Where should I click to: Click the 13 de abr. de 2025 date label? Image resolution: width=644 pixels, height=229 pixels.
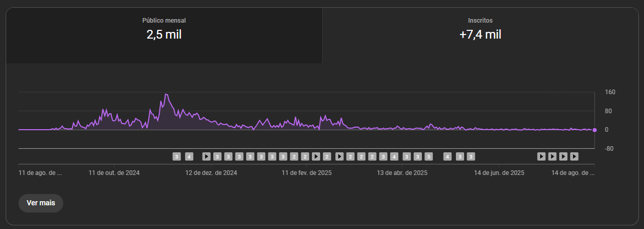tap(402, 173)
